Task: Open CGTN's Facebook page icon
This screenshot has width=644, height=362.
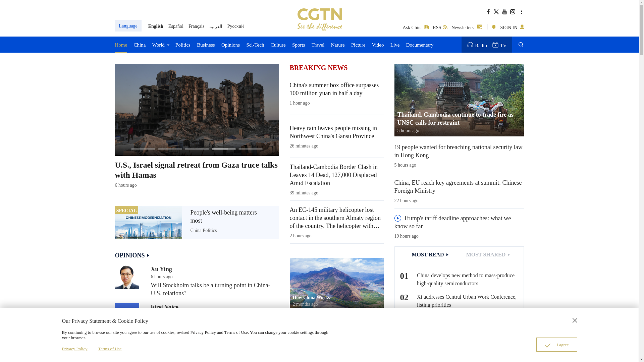Action: pyautogui.click(x=488, y=12)
